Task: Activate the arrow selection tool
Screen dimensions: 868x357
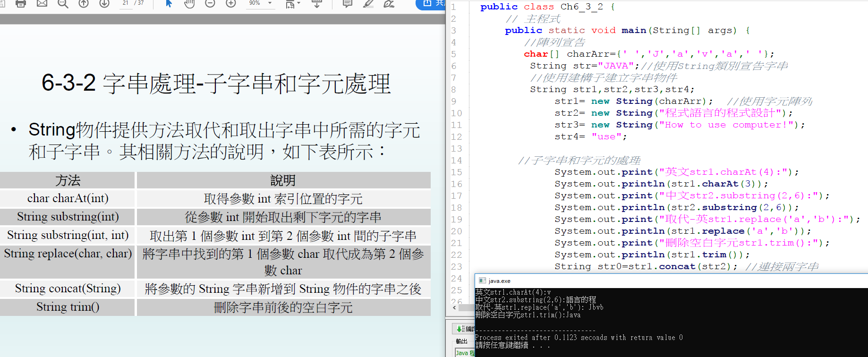Action: [x=169, y=4]
